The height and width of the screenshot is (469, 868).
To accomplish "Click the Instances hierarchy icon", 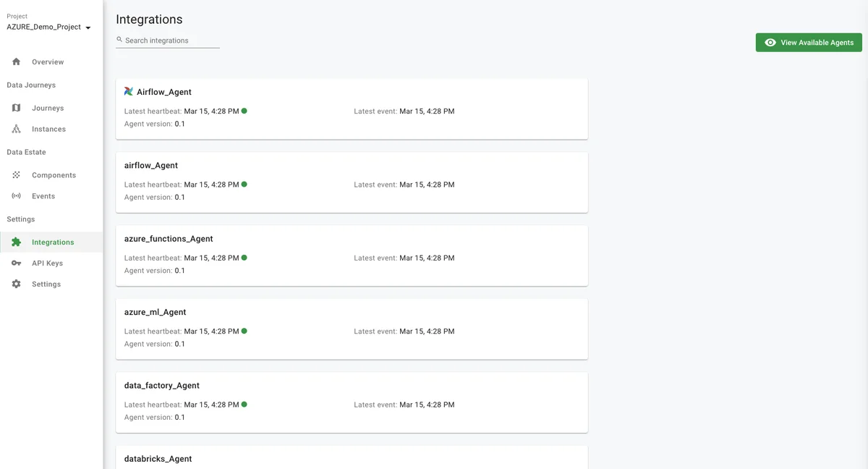I will pyautogui.click(x=16, y=129).
